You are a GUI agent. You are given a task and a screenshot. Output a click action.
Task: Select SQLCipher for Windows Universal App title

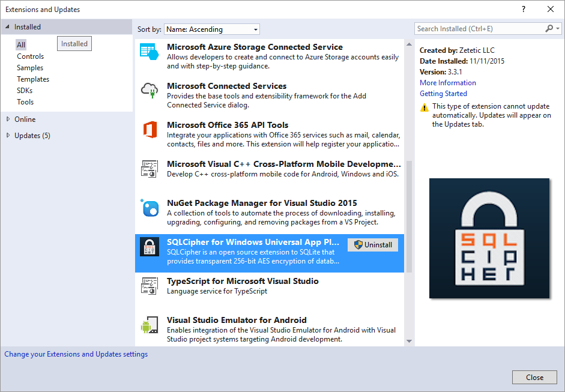[253, 242]
